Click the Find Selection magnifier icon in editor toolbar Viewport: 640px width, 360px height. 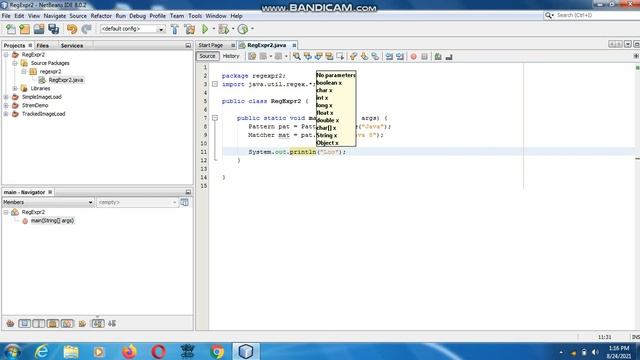pos(297,56)
